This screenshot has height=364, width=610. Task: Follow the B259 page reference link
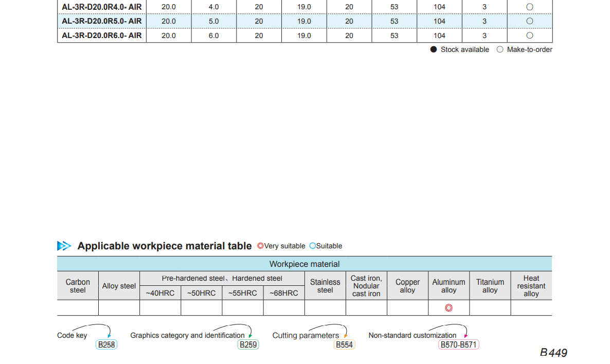(x=248, y=345)
